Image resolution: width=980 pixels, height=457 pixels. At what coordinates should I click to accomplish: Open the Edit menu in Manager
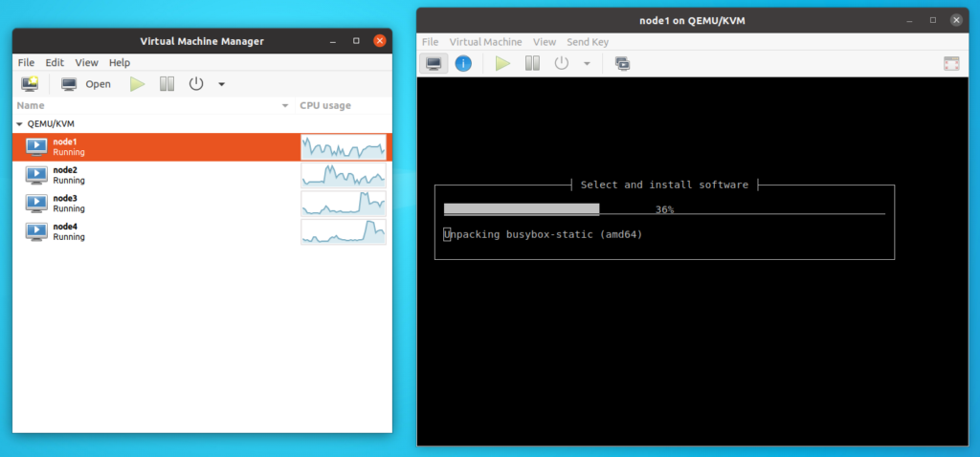[55, 62]
